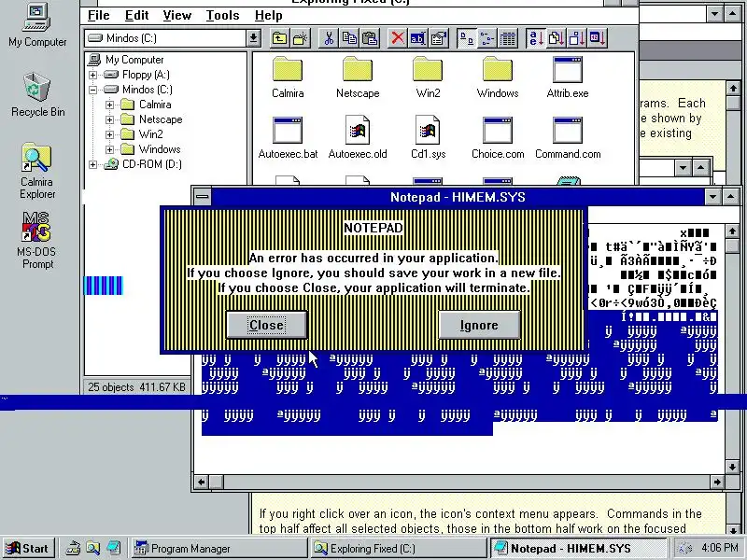Click first quick-launch icon beside Start
Image resolution: width=747 pixels, height=560 pixels.
(73, 548)
